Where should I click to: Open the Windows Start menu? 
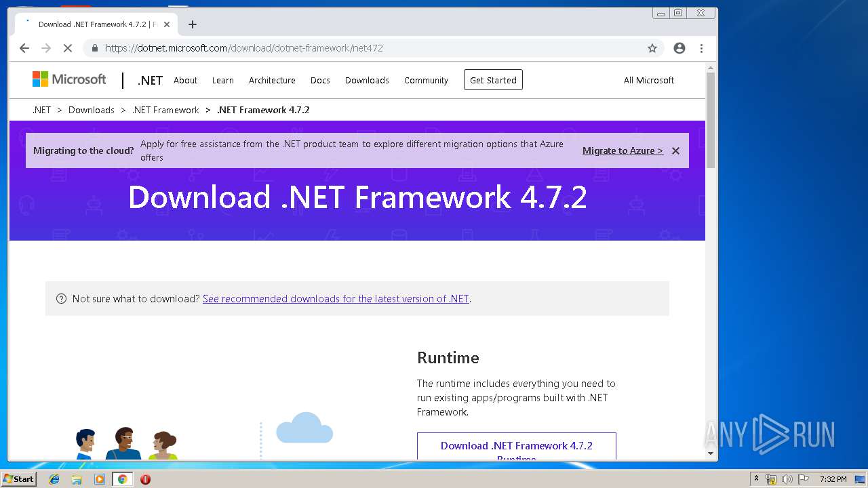18,479
